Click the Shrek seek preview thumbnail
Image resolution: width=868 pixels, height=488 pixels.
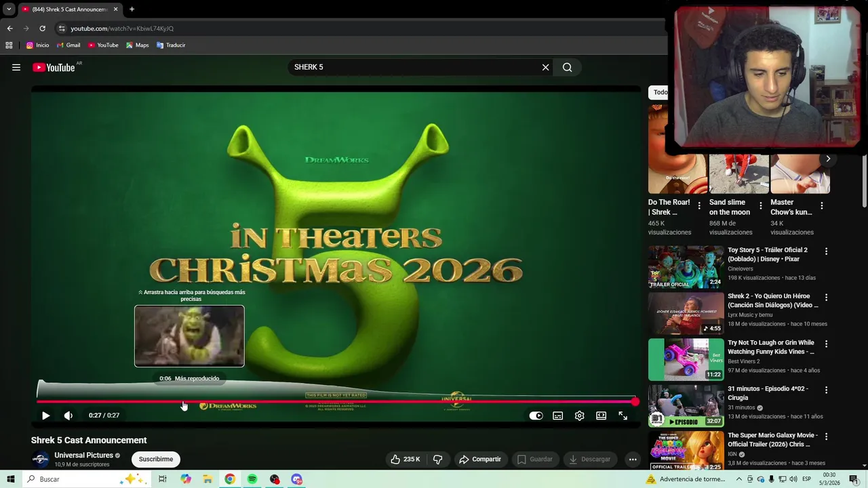(x=189, y=336)
